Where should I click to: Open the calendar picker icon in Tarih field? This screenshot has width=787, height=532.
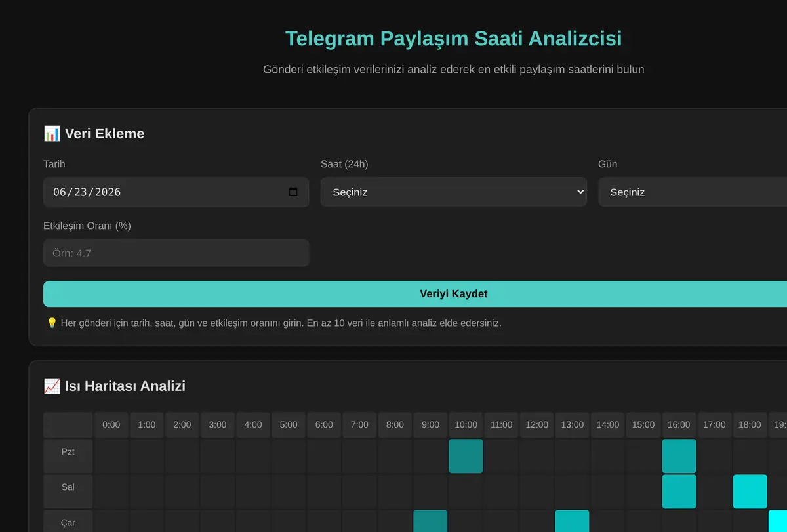(293, 192)
